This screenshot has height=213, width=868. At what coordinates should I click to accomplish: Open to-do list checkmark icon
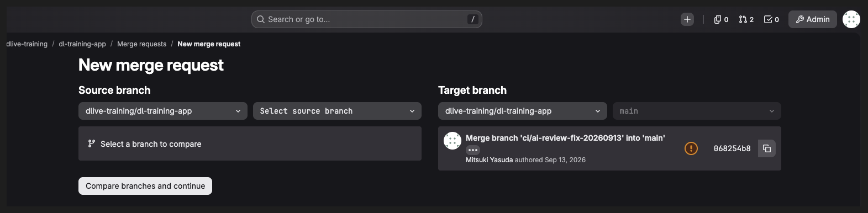(x=771, y=19)
